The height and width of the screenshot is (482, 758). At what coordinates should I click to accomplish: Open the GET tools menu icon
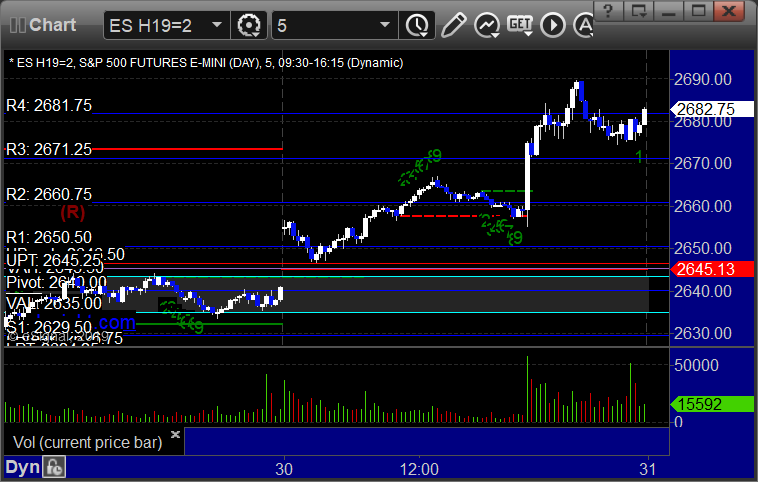(520, 25)
